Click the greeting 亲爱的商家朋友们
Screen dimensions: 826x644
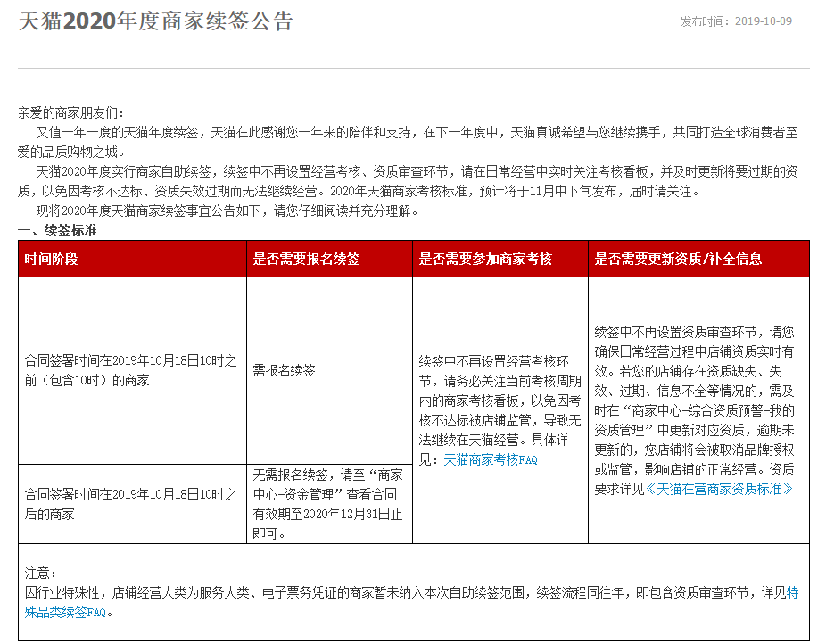[71, 112]
